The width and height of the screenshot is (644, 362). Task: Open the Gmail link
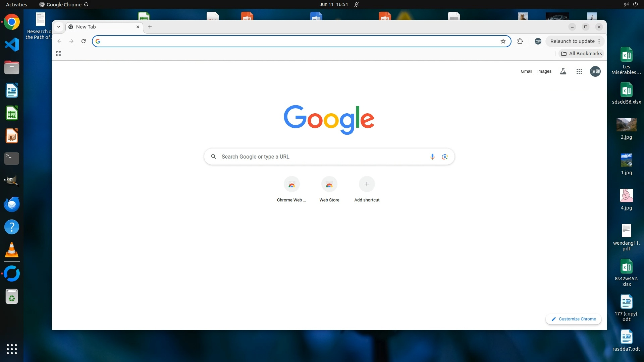click(526, 71)
